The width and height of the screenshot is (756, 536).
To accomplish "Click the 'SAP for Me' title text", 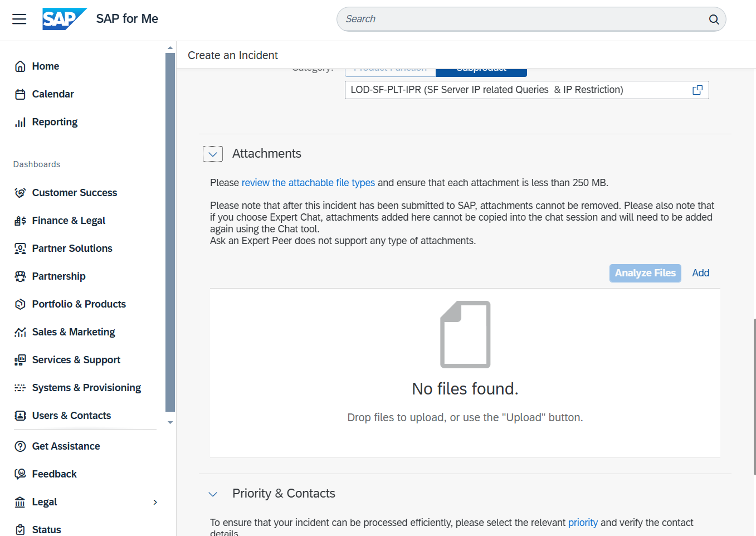I will coord(127,19).
